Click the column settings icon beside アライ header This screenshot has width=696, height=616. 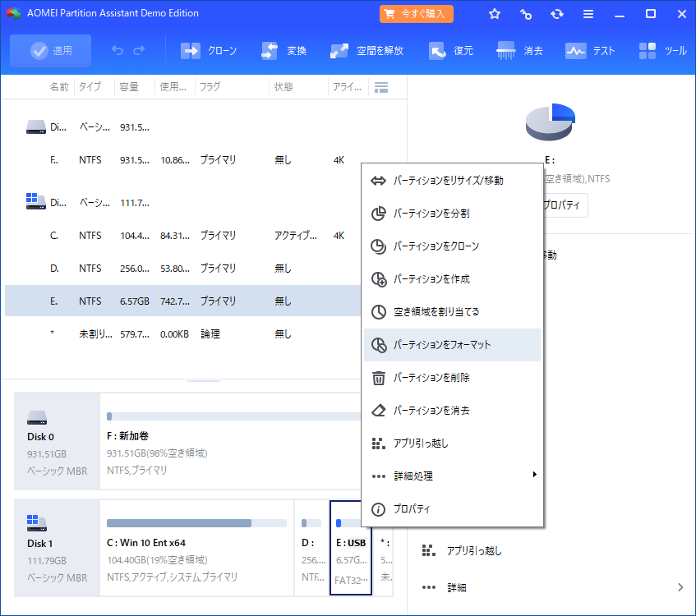click(x=380, y=85)
